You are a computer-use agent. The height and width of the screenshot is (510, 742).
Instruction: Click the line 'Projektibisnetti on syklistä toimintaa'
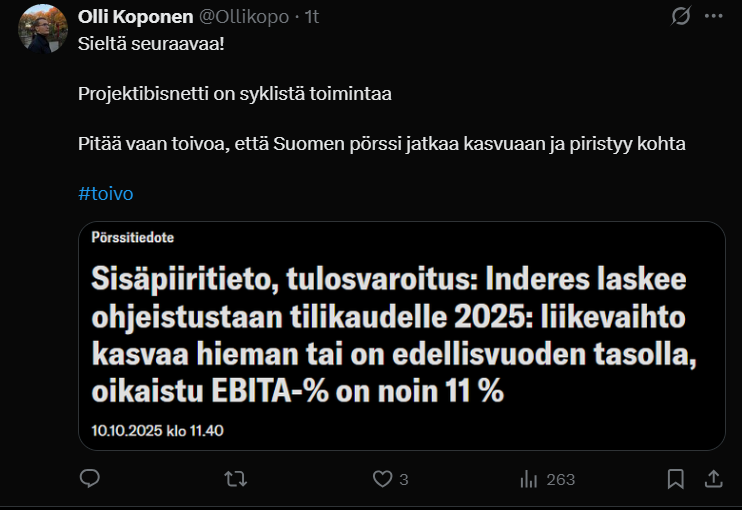pos(234,94)
